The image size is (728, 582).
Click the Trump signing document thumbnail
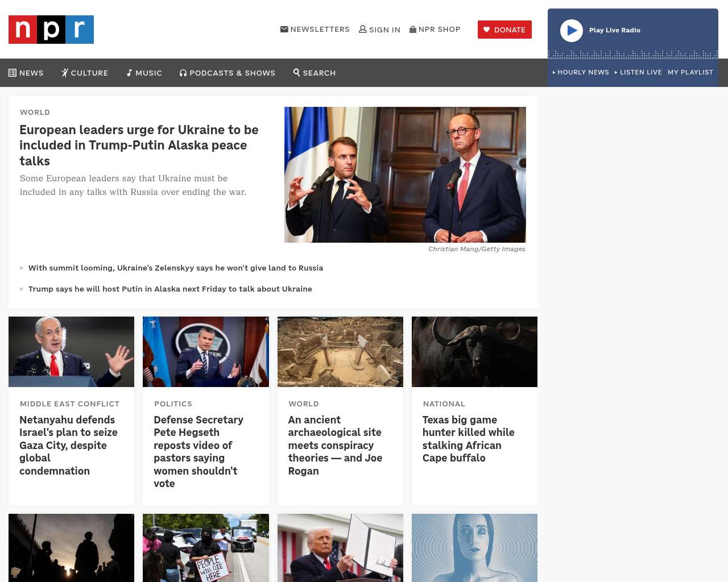[x=340, y=548]
